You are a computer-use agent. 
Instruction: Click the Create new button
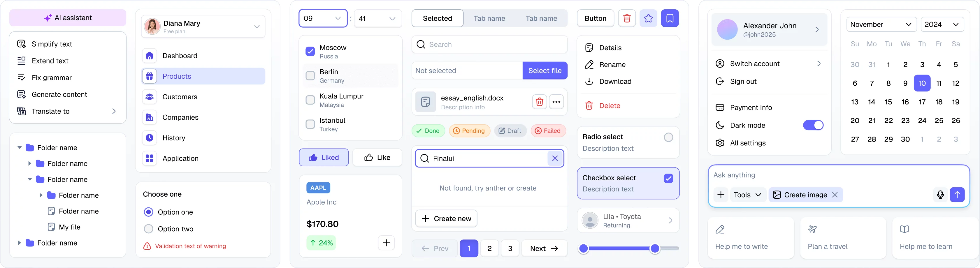[446, 218]
